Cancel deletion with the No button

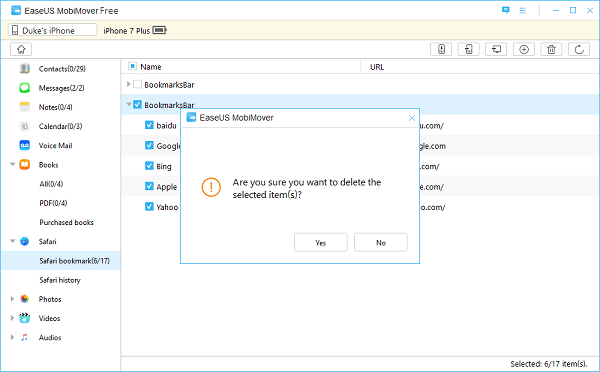click(381, 242)
